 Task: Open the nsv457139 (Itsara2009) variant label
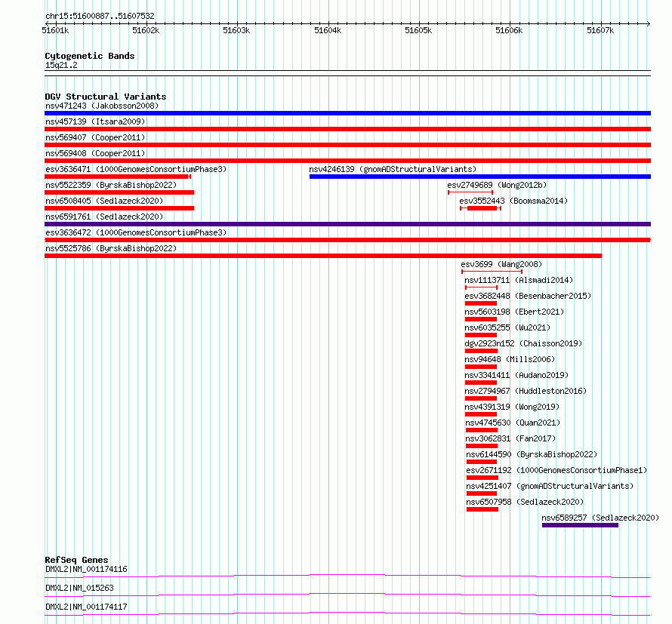pyautogui.click(x=95, y=121)
